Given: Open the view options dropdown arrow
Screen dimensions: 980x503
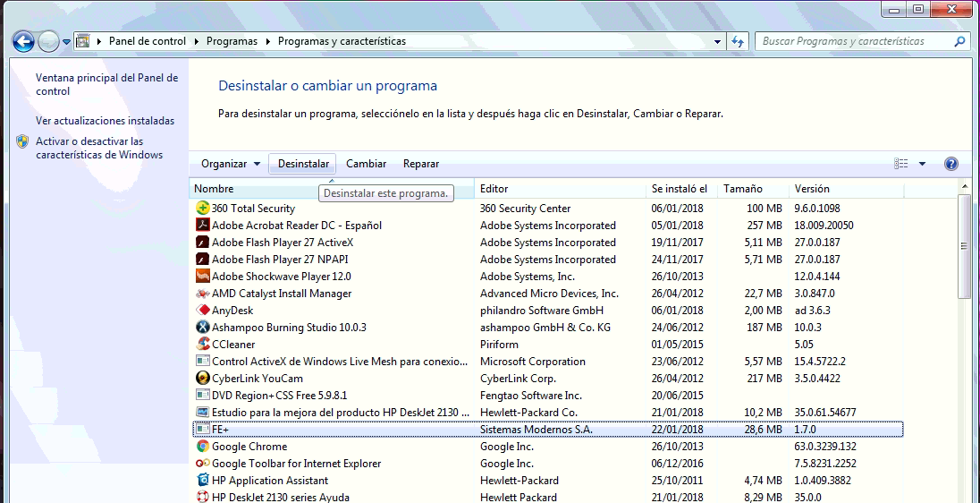Looking at the screenshot, I should pyautogui.click(x=923, y=164).
